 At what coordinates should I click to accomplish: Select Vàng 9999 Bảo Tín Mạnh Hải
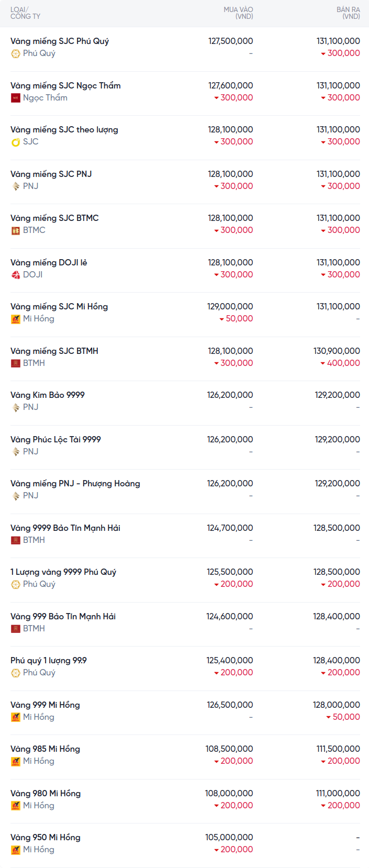[65, 528]
